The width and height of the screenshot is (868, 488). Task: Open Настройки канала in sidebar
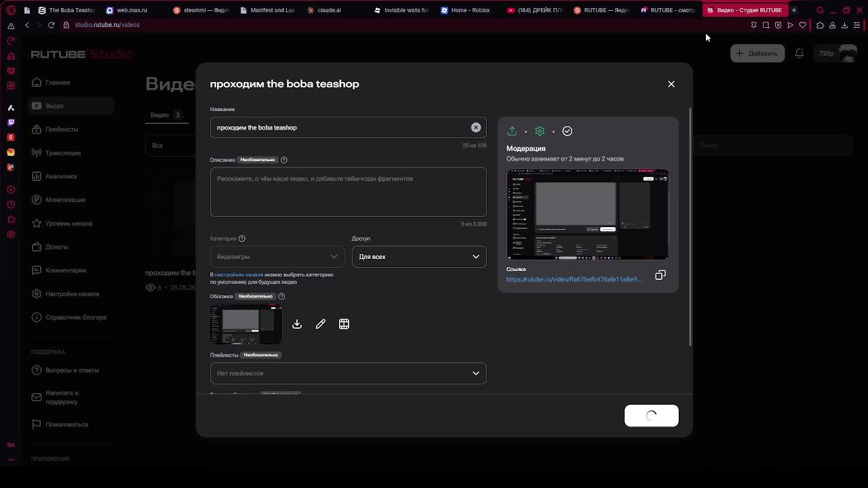pos(72,294)
